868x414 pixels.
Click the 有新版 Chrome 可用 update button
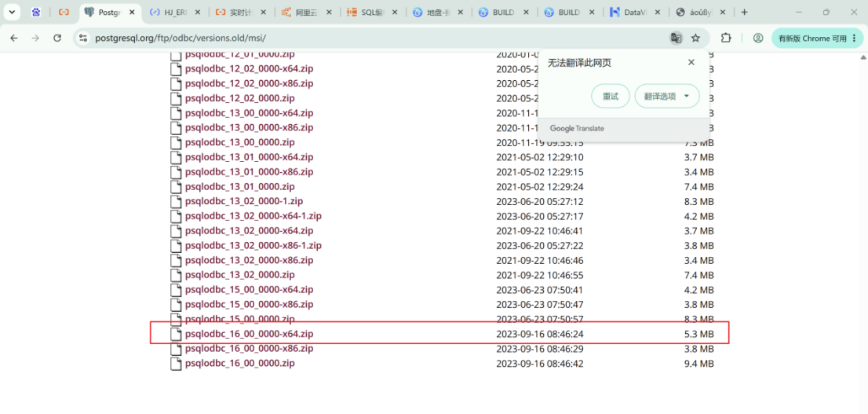pyautogui.click(x=818, y=38)
